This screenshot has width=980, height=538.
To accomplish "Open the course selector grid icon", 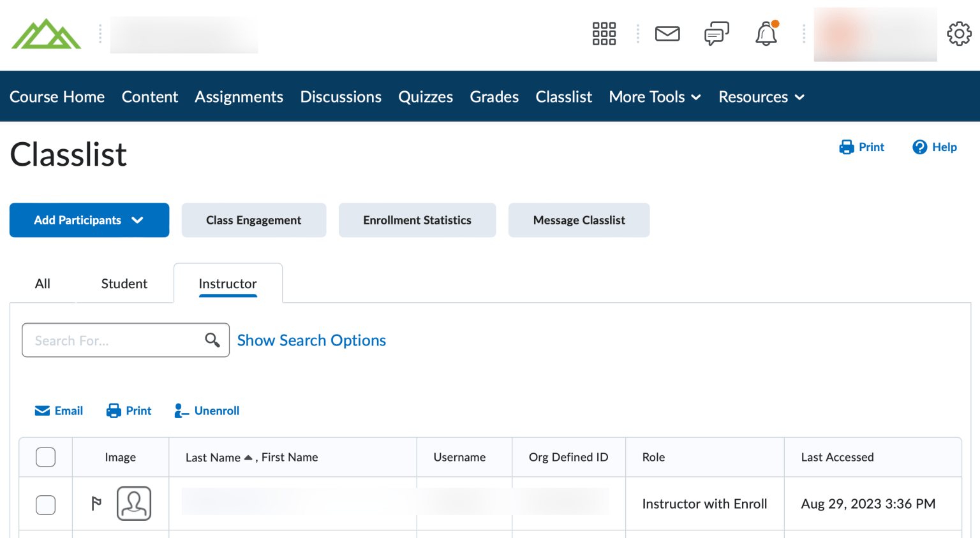I will (x=604, y=34).
